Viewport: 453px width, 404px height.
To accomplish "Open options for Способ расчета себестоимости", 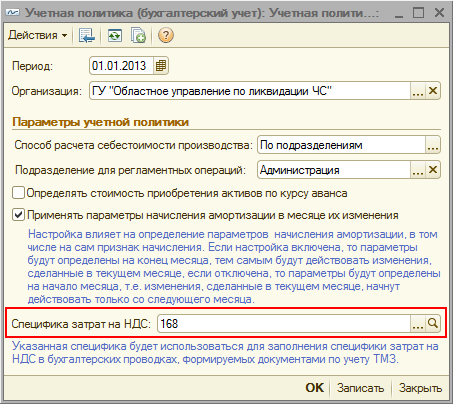I will [433, 145].
